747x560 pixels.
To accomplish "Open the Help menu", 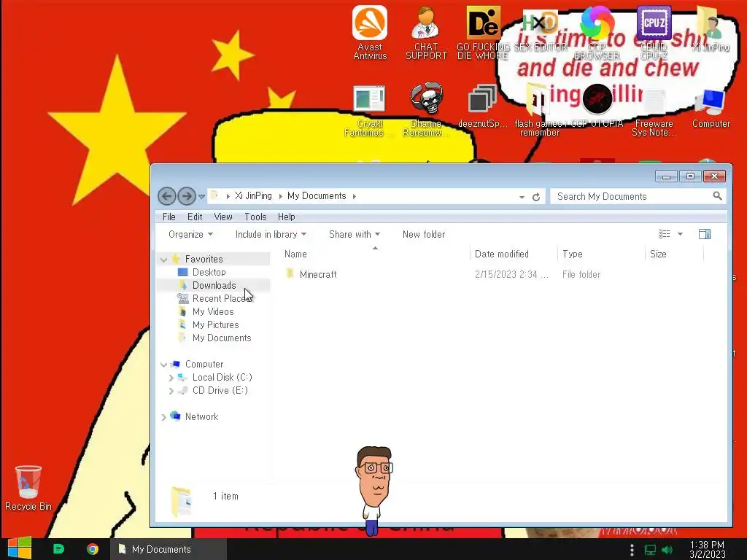I will pyautogui.click(x=286, y=217).
